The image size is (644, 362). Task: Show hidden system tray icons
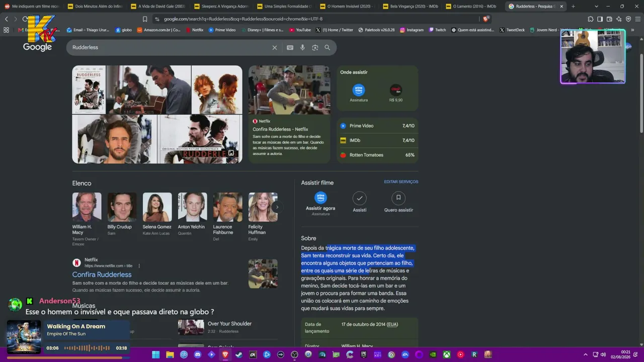[x=585, y=354]
